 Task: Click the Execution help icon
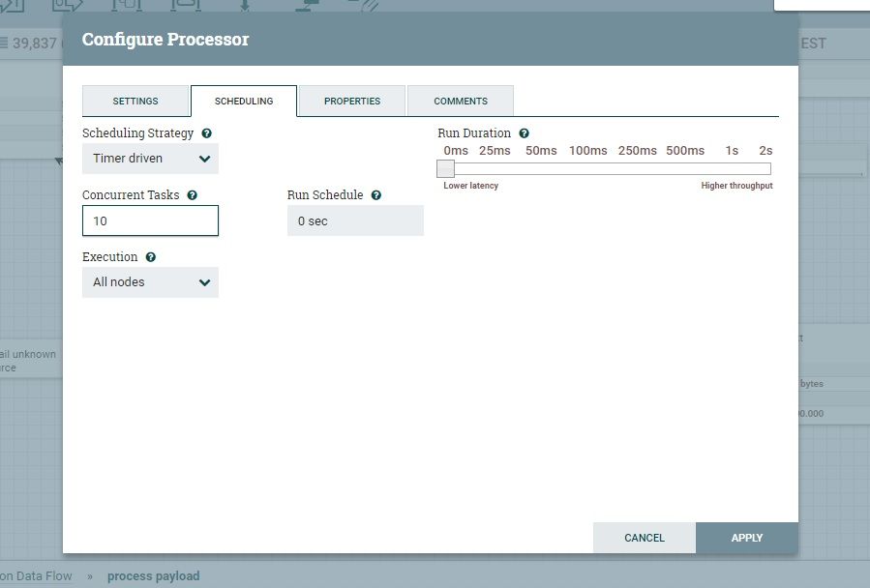[x=150, y=256]
